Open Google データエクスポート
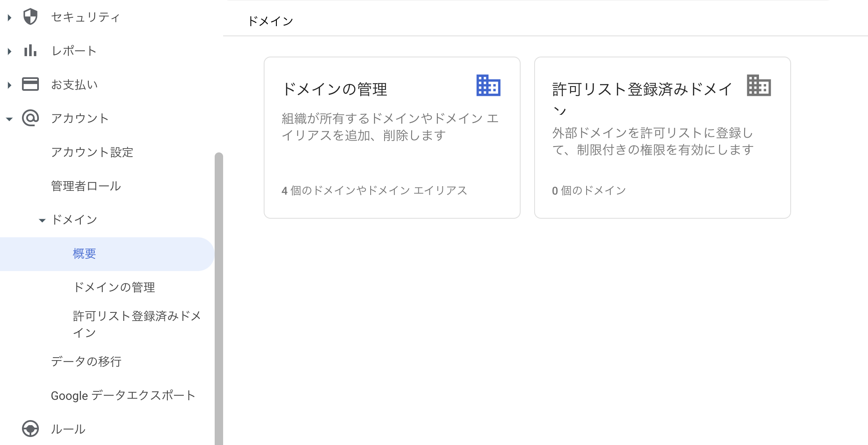868x445 pixels. click(123, 395)
